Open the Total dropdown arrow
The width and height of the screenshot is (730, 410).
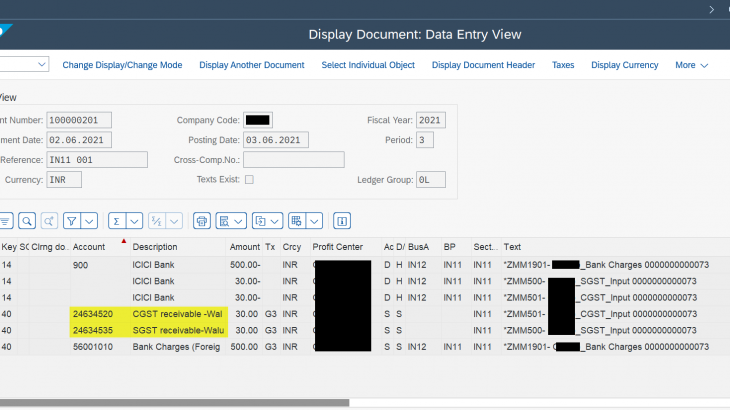[135, 221]
